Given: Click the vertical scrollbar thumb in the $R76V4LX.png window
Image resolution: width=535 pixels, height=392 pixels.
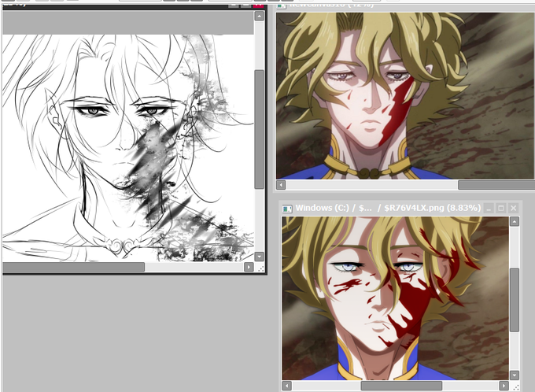Looking at the screenshot, I should (515, 300).
